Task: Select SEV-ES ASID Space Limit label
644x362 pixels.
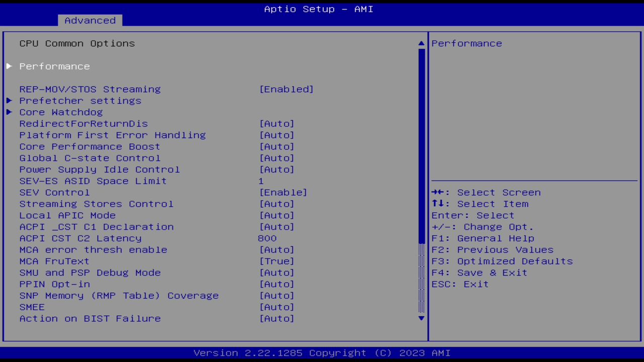Action: pos(93,181)
